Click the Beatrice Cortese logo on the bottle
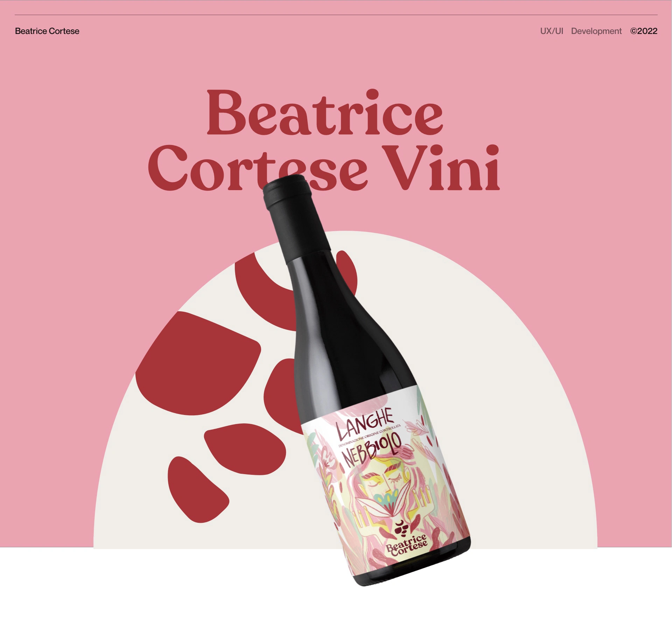672x624 pixels. (406, 545)
